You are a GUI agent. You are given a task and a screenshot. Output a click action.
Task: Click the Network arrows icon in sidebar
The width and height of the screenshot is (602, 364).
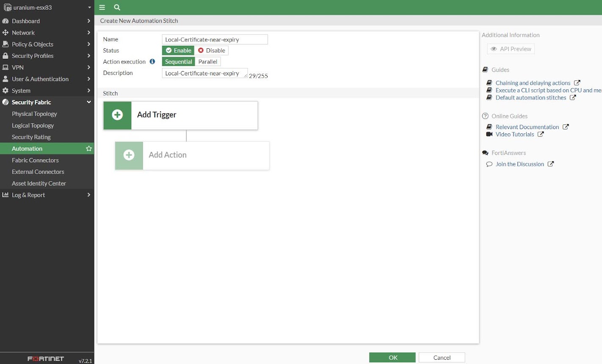click(x=6, y=33)
